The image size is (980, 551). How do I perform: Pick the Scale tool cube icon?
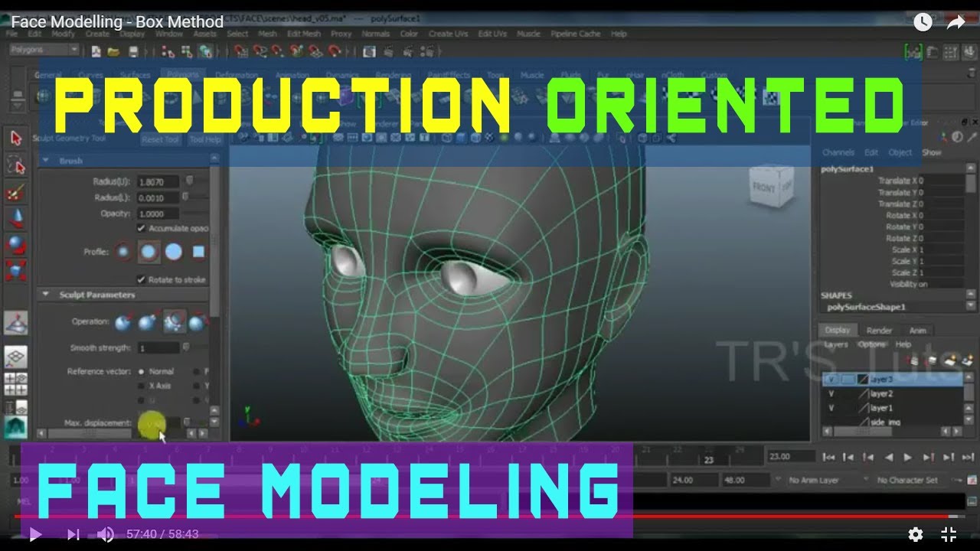click(15, 271)
